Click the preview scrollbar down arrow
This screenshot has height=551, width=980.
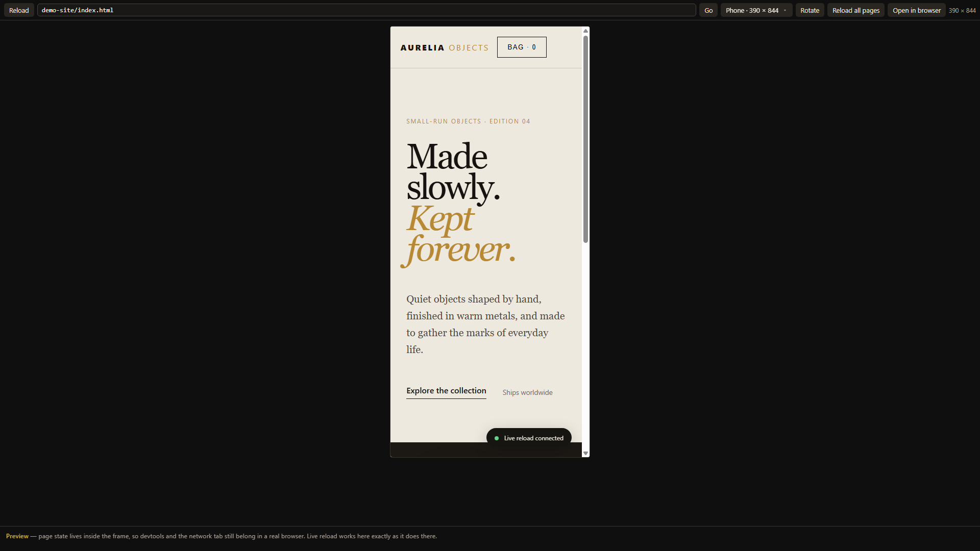click(585, 453)
